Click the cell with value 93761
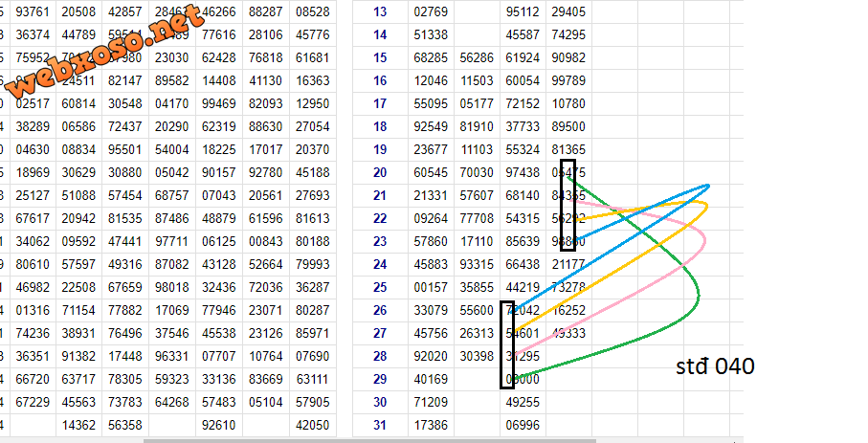This screenshot has width=868, height=443. tap(33, 12)
